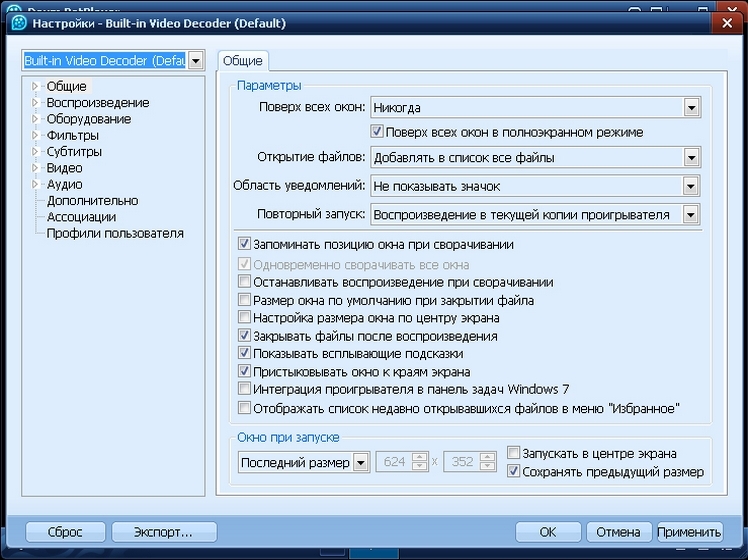The image size is (748, 560).
Task: Click the PotPlayer icon in title bar
Action: tap(17, 22)
